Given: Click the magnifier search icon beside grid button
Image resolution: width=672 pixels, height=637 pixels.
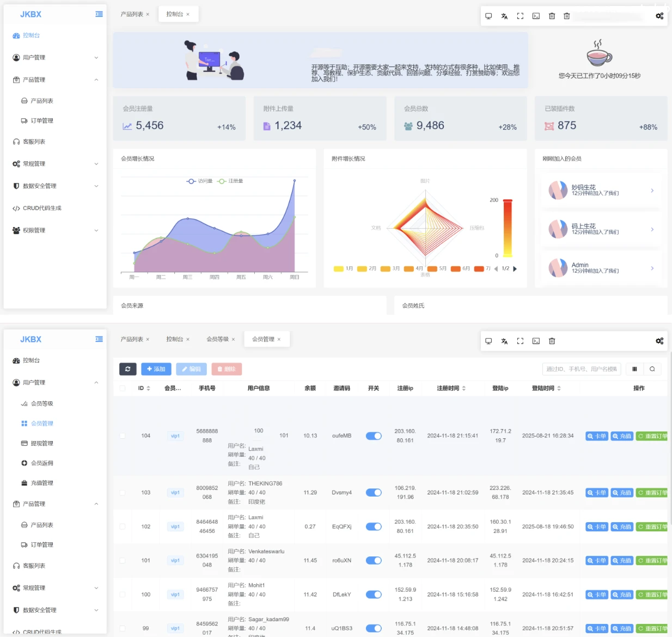Looking at the screenshot, I should point(652,369).
